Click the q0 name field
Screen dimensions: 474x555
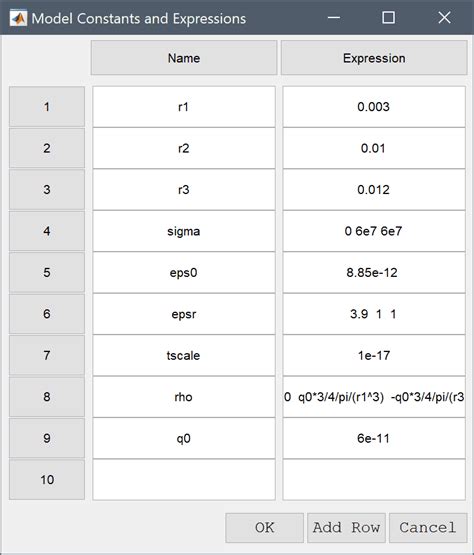[x=184, y=439]
